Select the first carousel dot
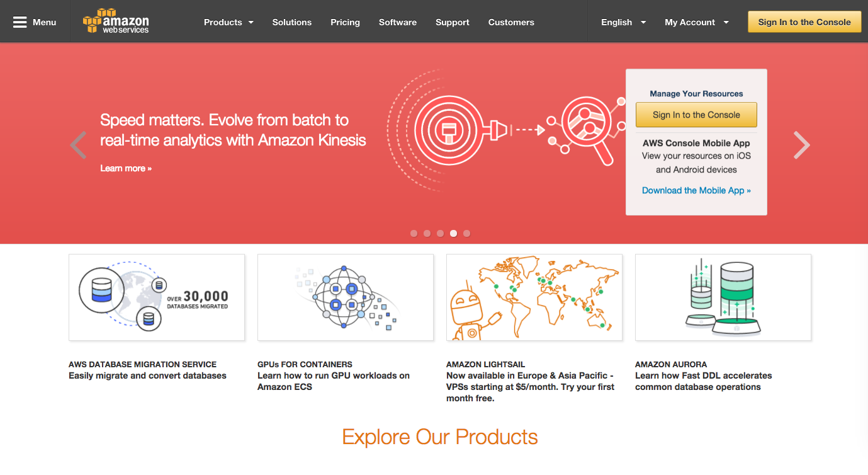 tap(414, 233)
